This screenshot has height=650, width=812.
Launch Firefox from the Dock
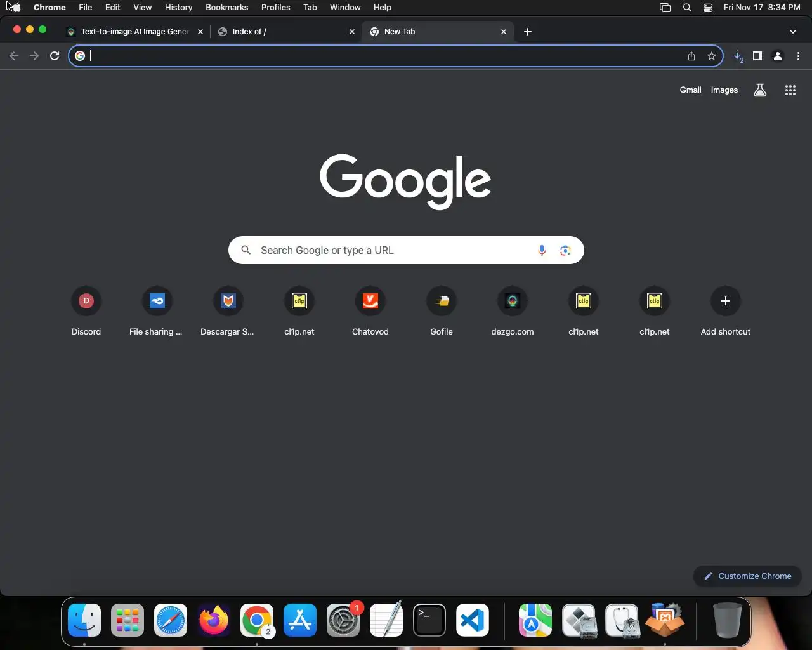coord(214,620)
